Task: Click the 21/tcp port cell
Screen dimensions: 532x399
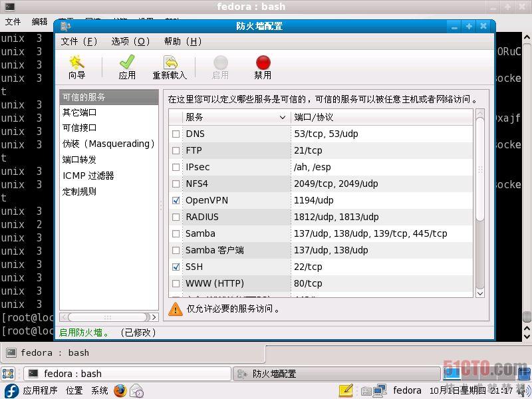Action: click(382, 150)
